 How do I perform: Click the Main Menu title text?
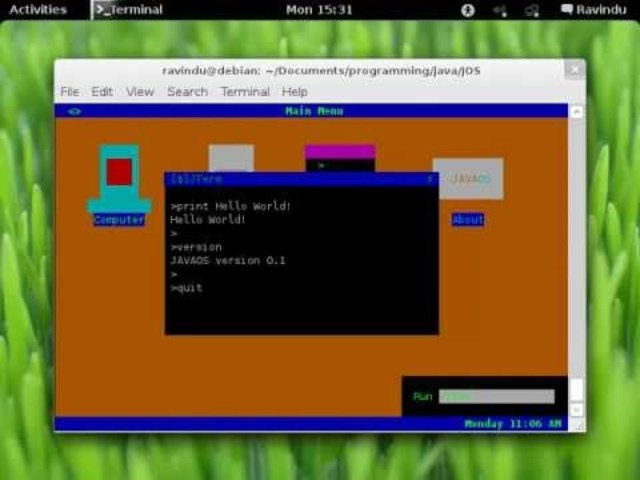pos(314,111)
